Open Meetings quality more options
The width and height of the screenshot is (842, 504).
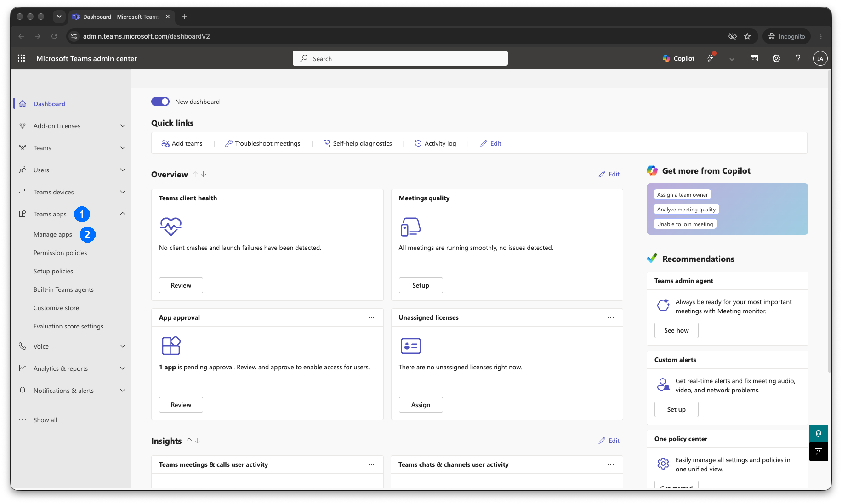[611, 198]
